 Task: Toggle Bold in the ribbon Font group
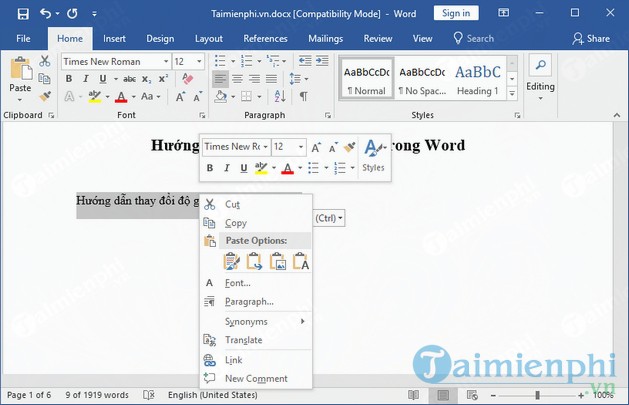[x=69, y=79]
